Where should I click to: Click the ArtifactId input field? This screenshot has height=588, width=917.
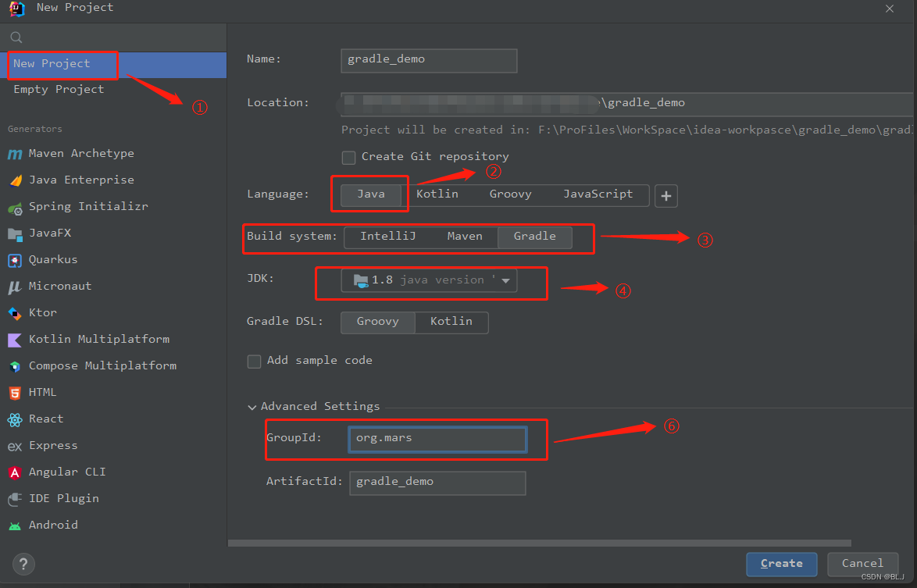click(x=437, y=483)
